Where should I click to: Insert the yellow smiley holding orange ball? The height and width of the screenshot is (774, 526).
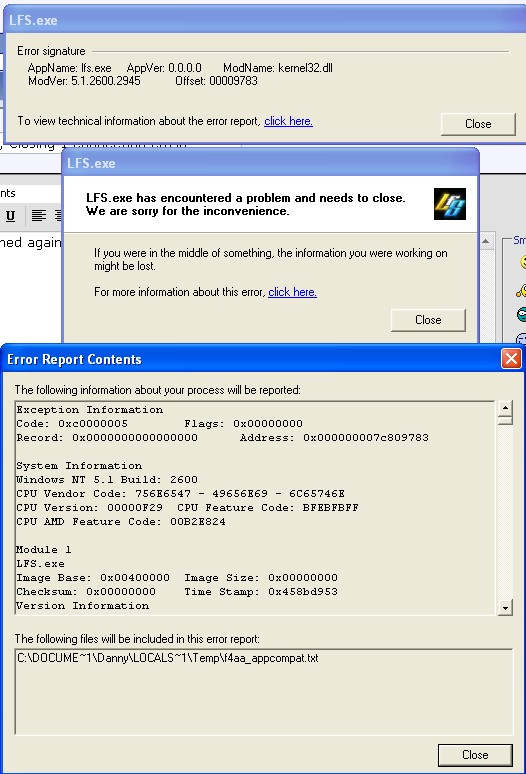point(521,290)
